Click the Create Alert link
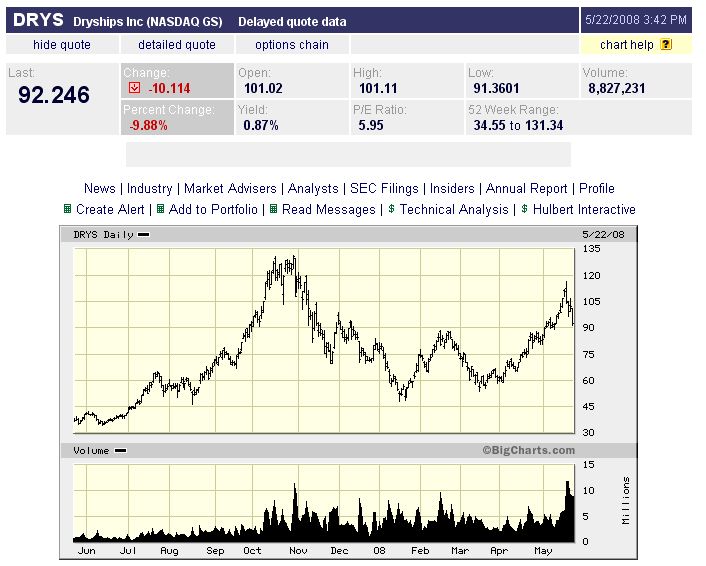The height and width of the screenshot is (566, 706). coord(110,209)
